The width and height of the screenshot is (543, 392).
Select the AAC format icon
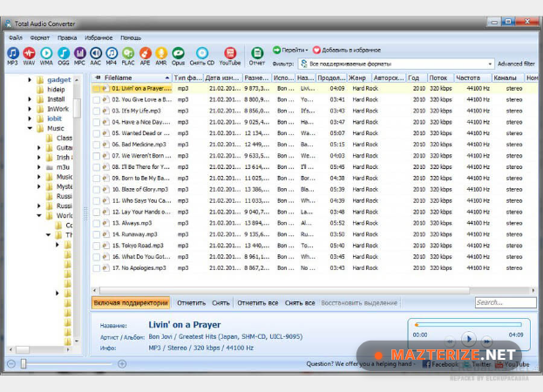[x=96, y=56]
